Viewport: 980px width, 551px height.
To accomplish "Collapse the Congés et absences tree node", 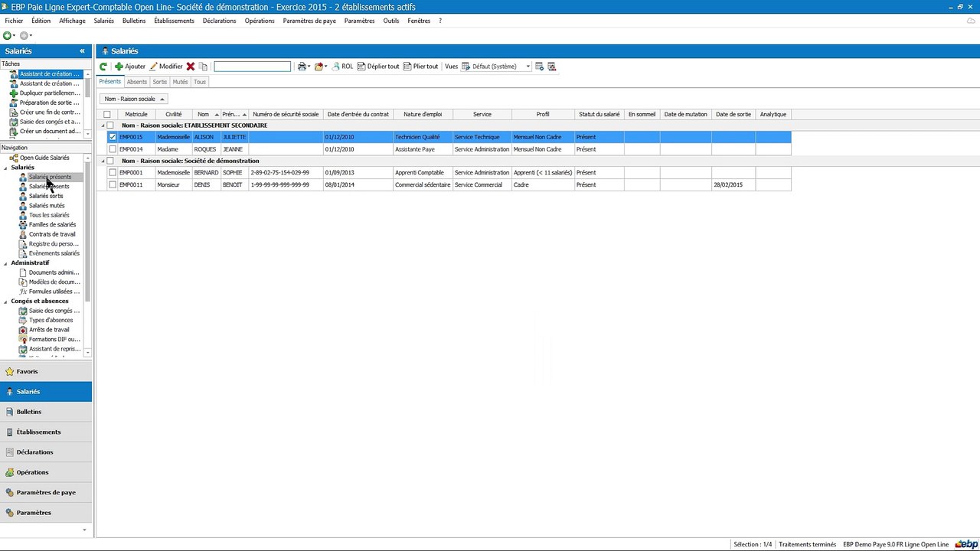I will tap(6, 302).
